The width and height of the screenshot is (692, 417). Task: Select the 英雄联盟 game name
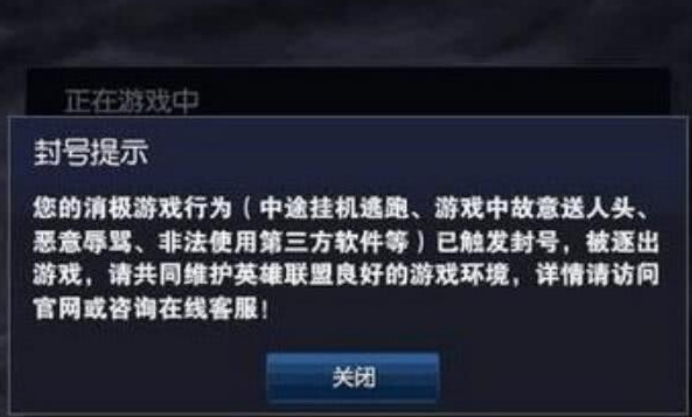click(283, 275)
